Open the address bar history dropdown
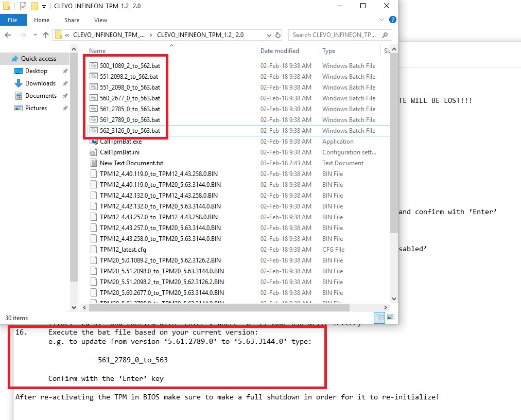Image resolution: width=521 pixels, height=420 pixels. point(269,35)
